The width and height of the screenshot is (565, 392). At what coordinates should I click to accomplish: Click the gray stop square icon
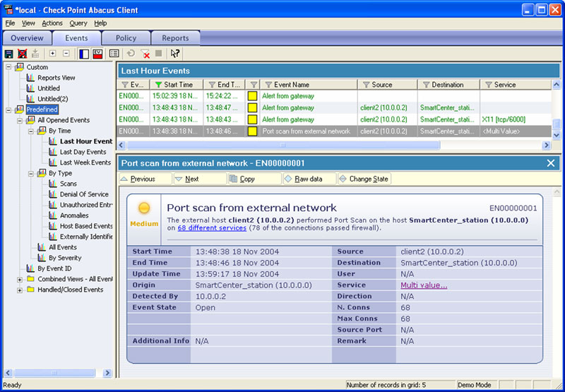pos(158,53)
